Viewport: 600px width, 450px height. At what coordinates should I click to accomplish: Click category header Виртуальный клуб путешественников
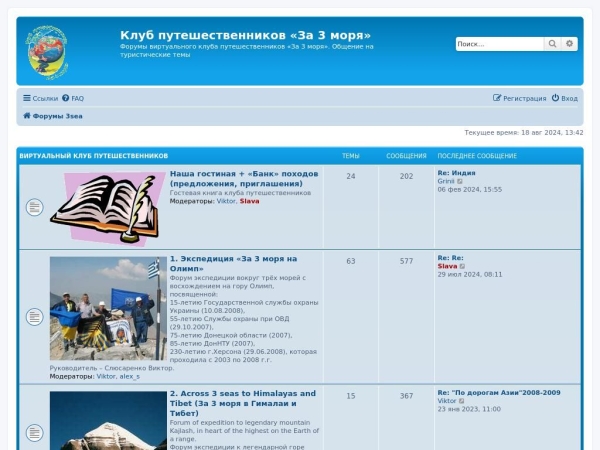pyautogui.click(x=94, y=156)
